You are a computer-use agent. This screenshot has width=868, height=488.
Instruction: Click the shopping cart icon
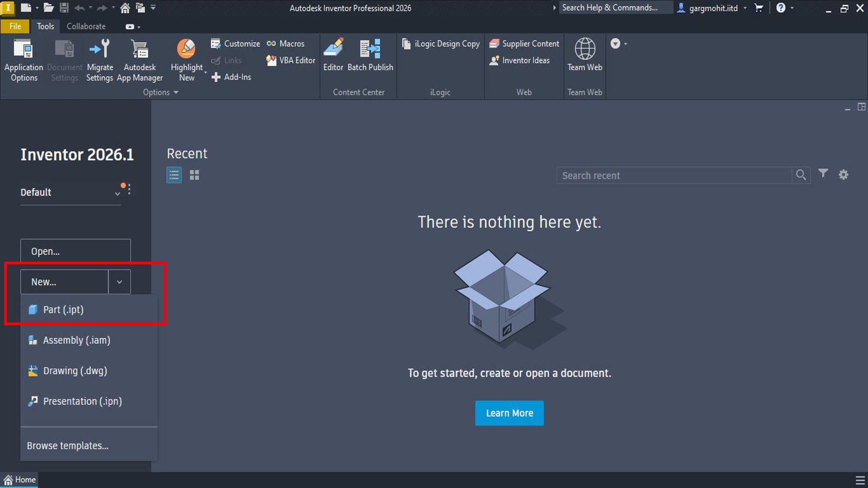pos(759,8)
